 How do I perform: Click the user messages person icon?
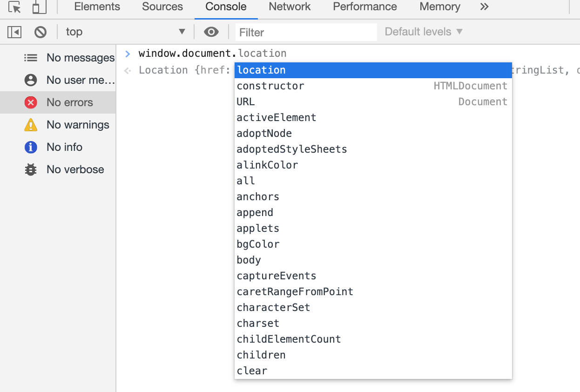pos(31,80)
